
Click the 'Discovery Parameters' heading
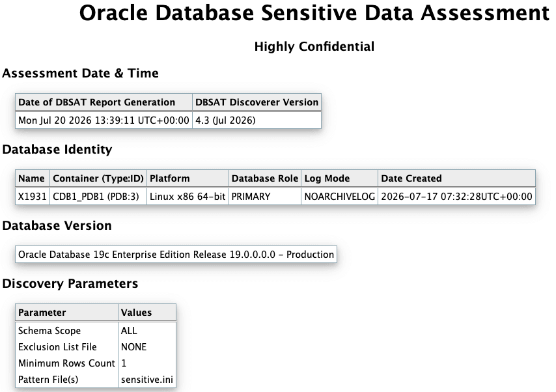(70, 283)
